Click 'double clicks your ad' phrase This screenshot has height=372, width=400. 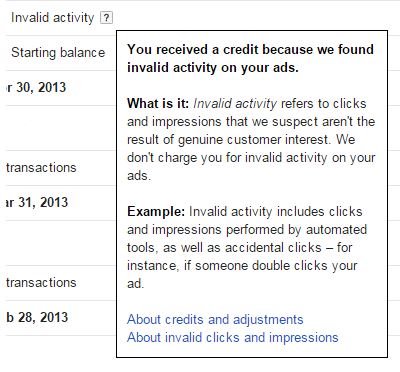tap(242, 274)
